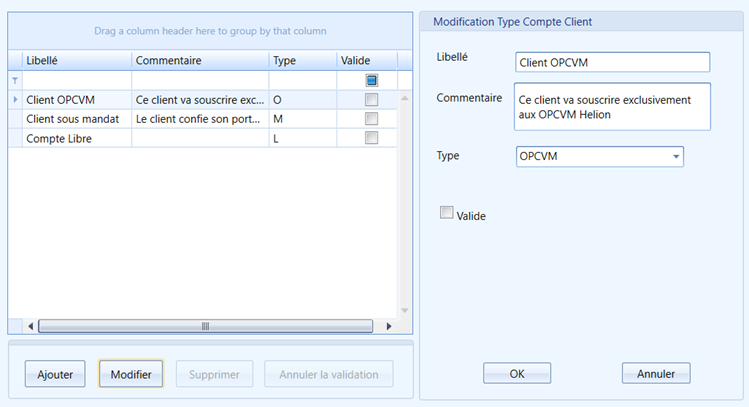The width and height of the screenshot is (749, 407).
Task: Click the horizontal scrollbar thumb
Action: 205,326
